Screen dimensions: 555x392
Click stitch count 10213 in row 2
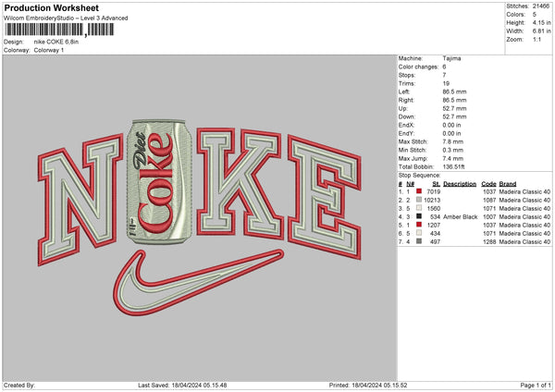(x=432, y=200)
